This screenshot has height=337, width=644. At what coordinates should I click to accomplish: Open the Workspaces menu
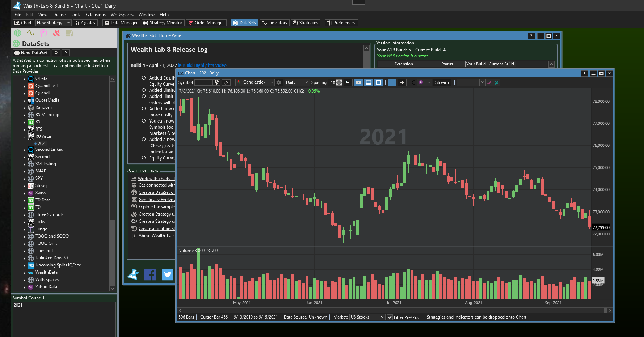pyautogui.click(x=122, y=15)
